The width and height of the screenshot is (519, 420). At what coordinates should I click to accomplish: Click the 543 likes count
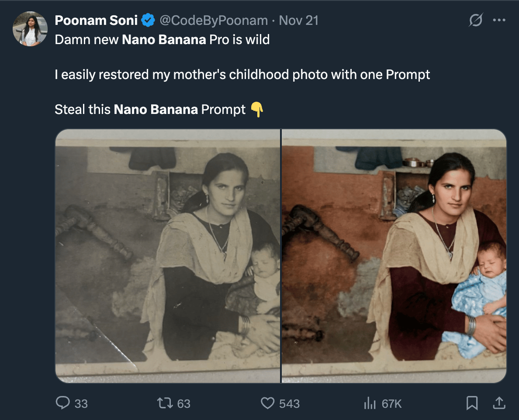tap(289, 403)
